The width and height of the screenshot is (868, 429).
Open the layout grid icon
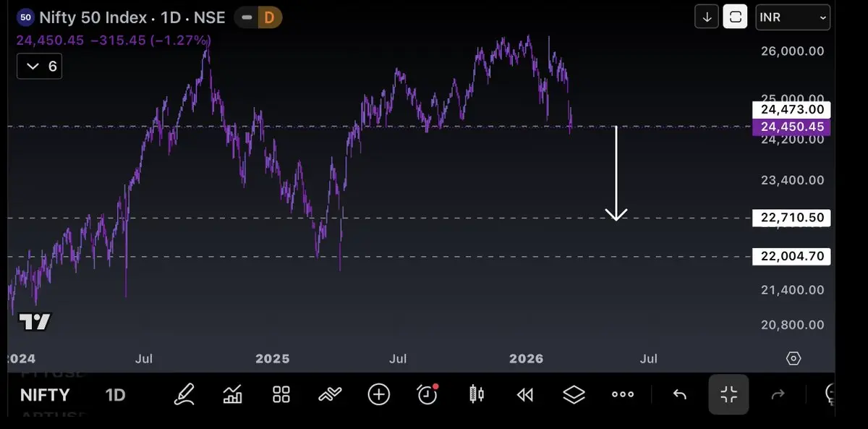point(281,394)
